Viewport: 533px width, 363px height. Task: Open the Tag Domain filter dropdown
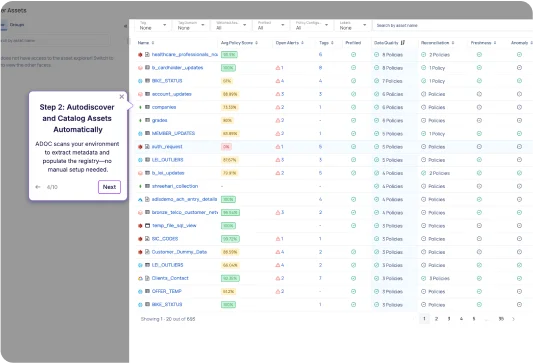coord(191,25)
